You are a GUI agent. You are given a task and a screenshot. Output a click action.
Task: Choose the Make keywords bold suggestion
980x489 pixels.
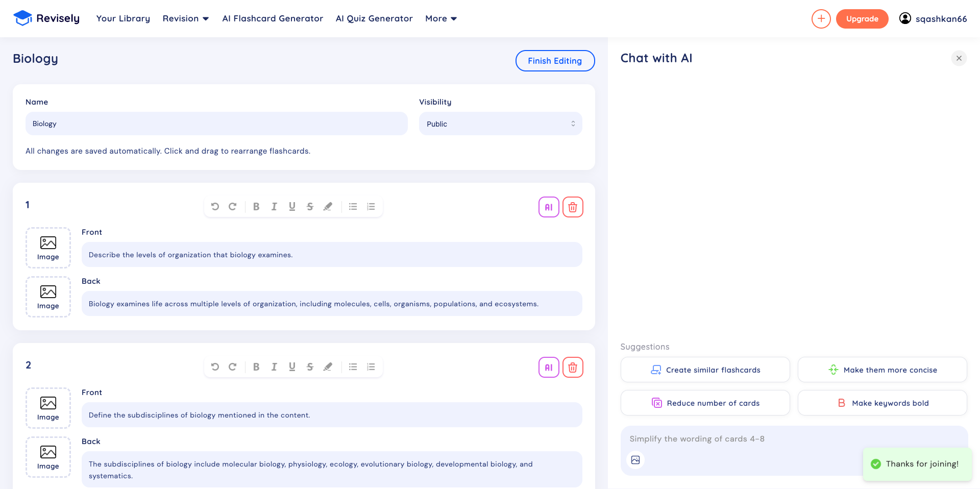tap(882, 403)
